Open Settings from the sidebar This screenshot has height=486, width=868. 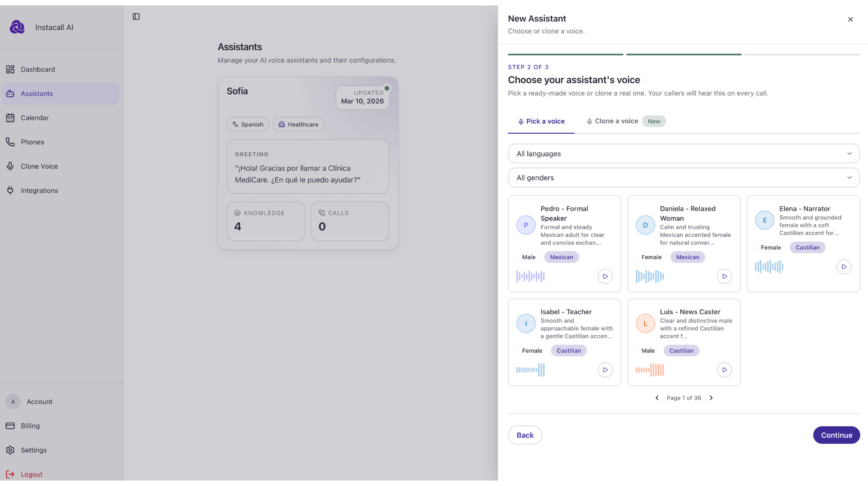[34, 450]
